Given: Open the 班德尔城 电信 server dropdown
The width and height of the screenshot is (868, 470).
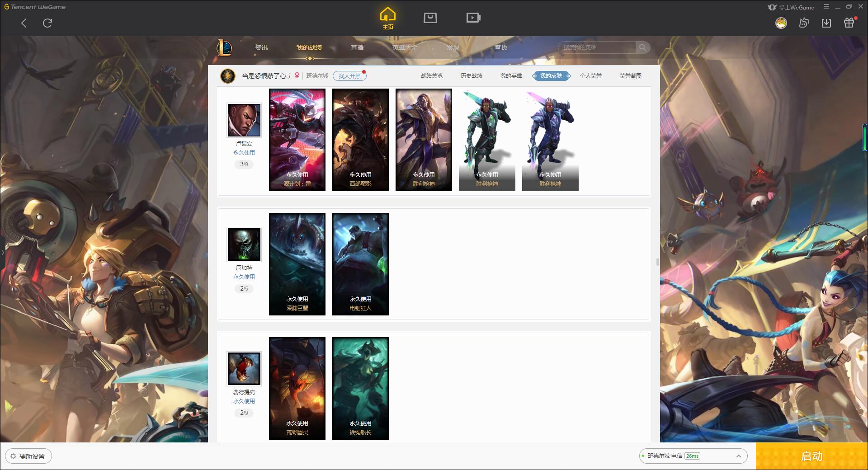Looking at the screenshot, I should pyautogui.click(x=693, y=456).
